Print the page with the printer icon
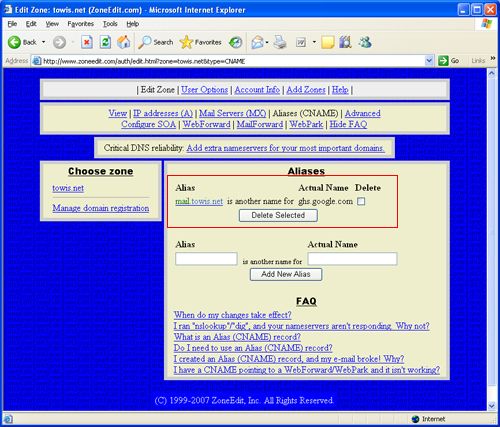The image size is (500, 427). (280, 42)
